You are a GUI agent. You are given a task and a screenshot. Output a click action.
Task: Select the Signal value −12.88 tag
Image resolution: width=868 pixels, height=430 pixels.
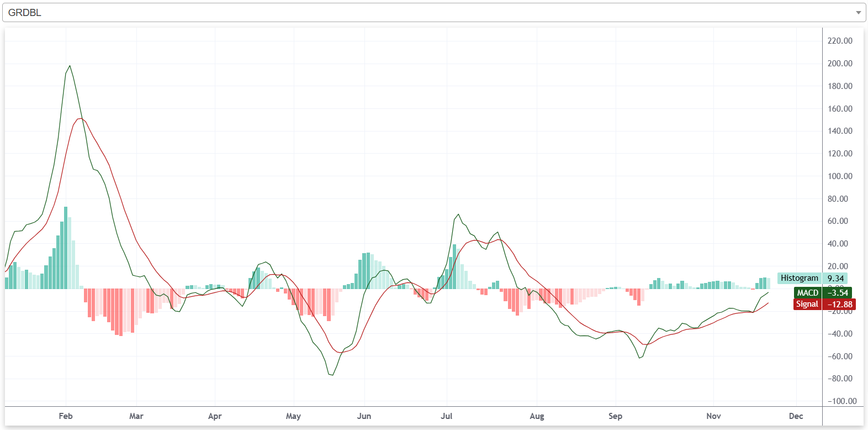839,304
